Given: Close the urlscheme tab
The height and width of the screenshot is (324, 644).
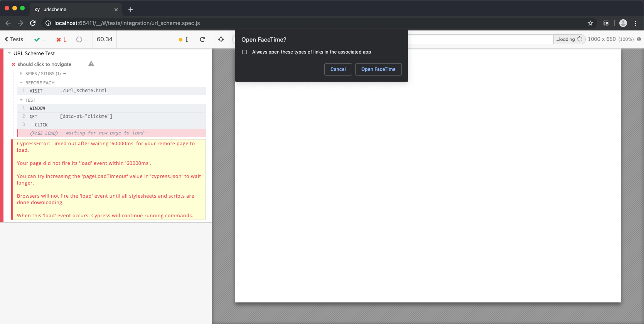Looking at the screenshot, I should pyautogui.click(x=116, y=10).
